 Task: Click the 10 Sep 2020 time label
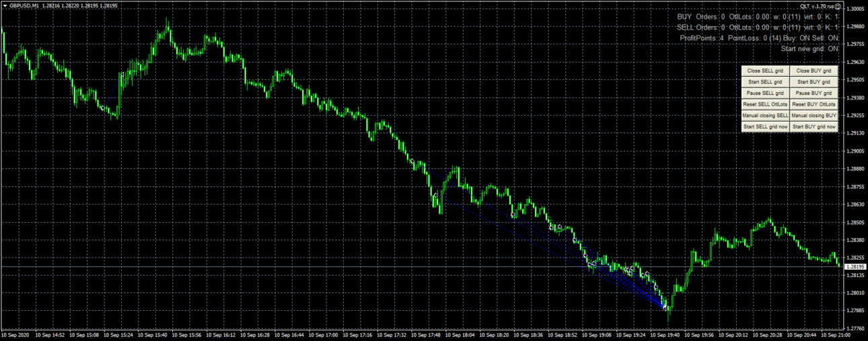point(15,334)
